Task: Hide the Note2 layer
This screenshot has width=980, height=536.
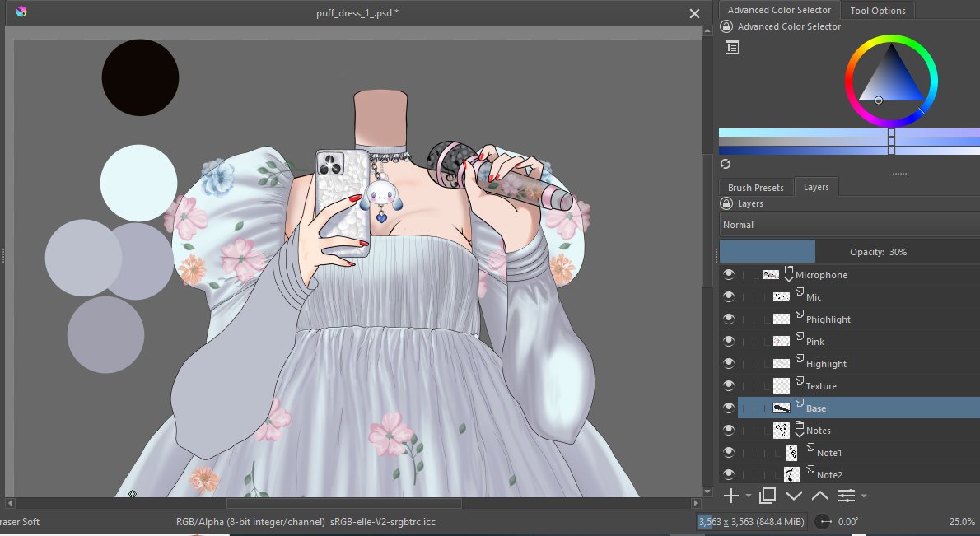Action: point(728,474)
